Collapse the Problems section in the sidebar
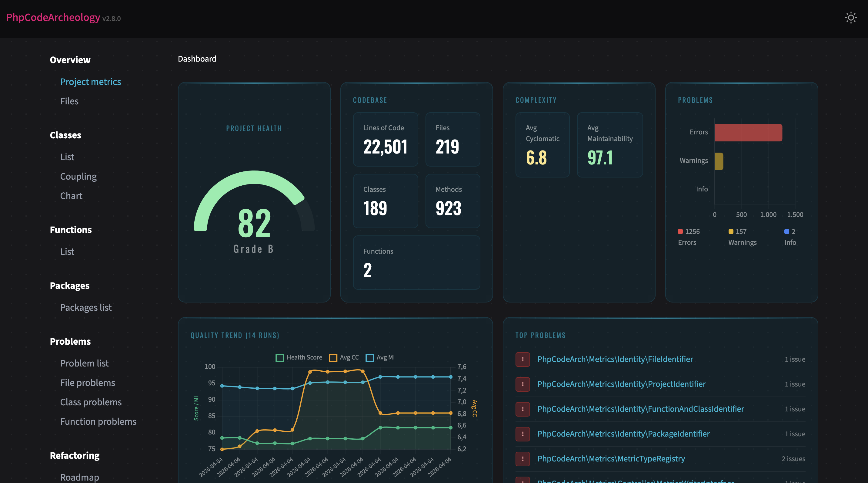The image size is (868, 483). click(70, 341)
